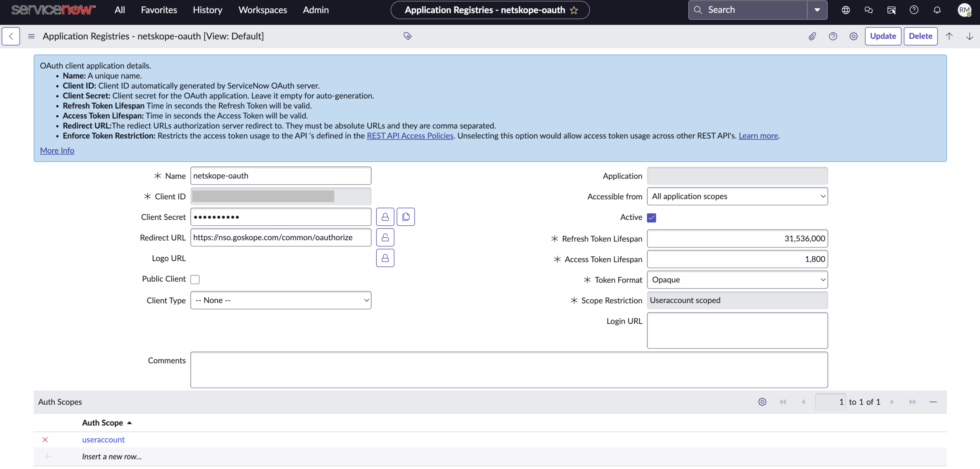Click the search magnifier icon
The image size is (980, 469).
698,10
